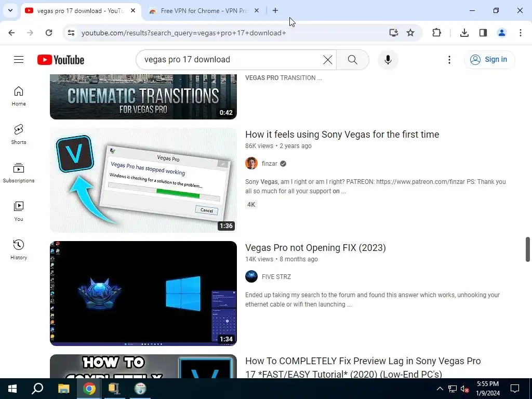Click the taskbar clock showing 5:55 PM

[x=488, y=389]
